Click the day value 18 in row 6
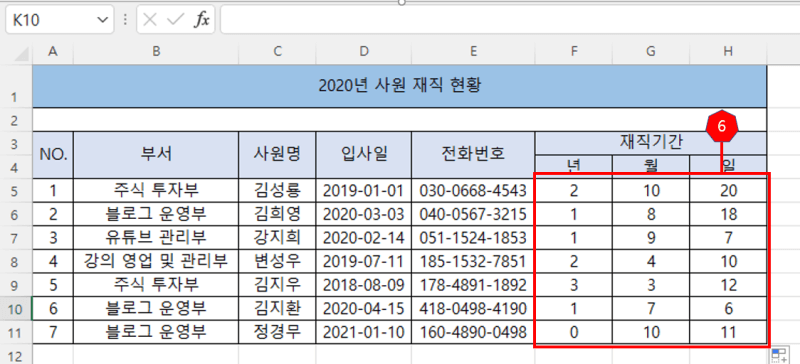 (728, 214)
